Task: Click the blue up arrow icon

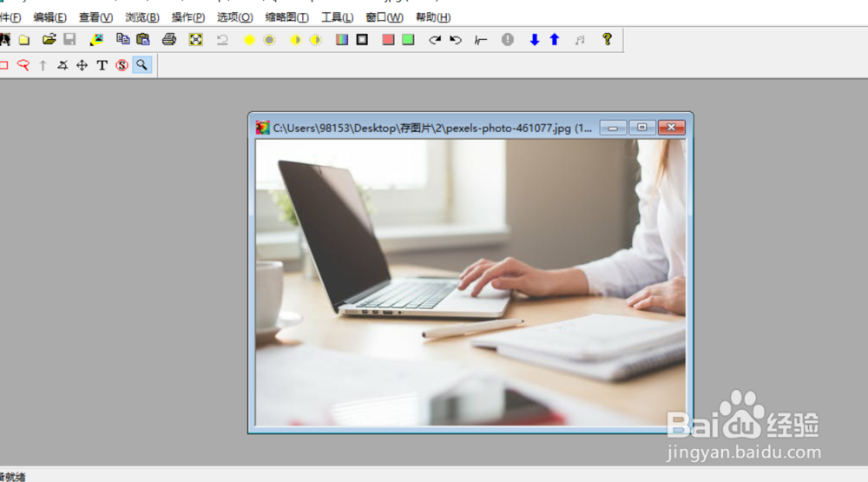Action: [554, 40]
